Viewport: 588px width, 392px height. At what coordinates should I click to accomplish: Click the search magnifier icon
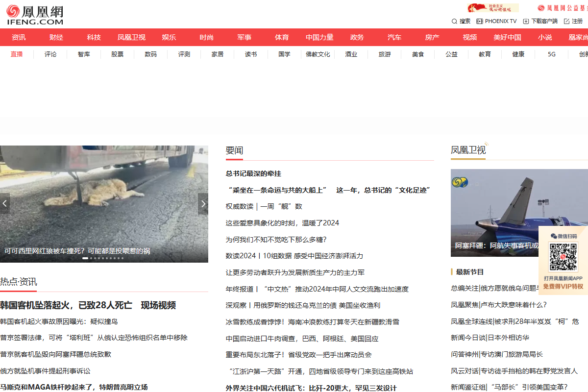pos(455,21)
